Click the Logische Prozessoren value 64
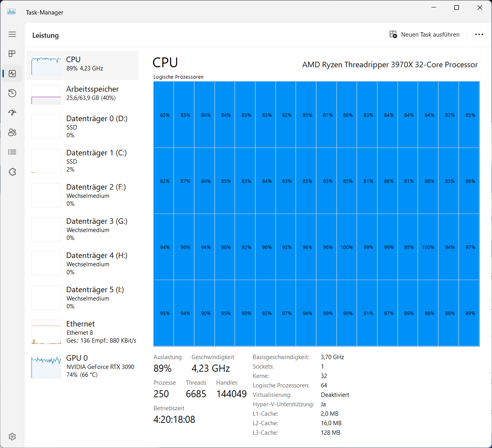This screenshot has width=492, height=448. click(324, 385)
